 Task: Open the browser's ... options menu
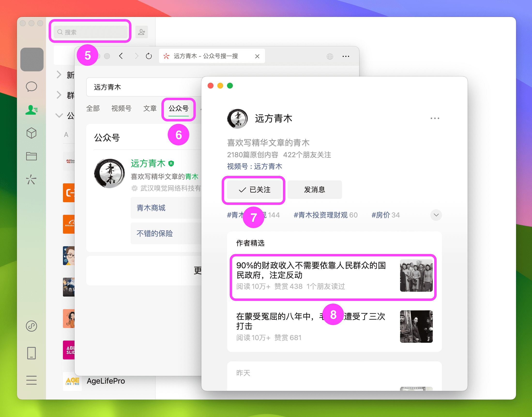click(x=346, y=56)
